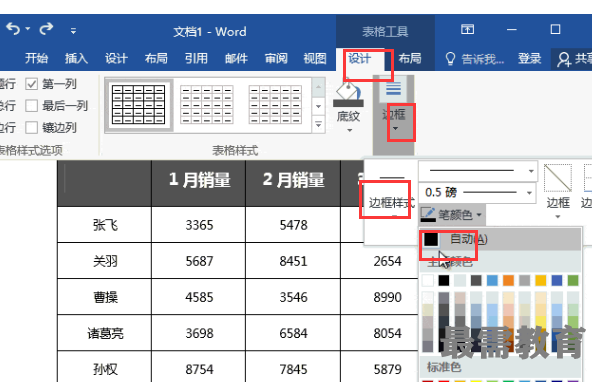Screen dimensions: 592x382
Task: Click the cell containing 8451
Action: (x=293, y=261)
